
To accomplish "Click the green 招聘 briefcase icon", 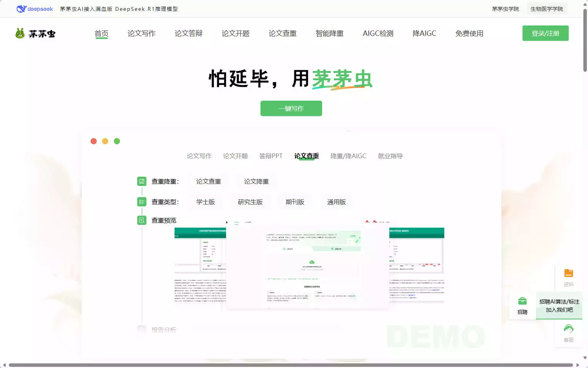I will click(522, 301).
